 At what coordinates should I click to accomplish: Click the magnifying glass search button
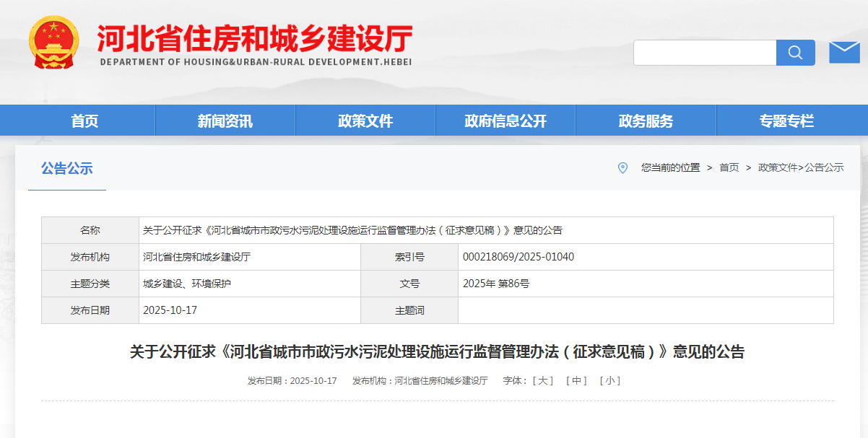tap(795, 53)
